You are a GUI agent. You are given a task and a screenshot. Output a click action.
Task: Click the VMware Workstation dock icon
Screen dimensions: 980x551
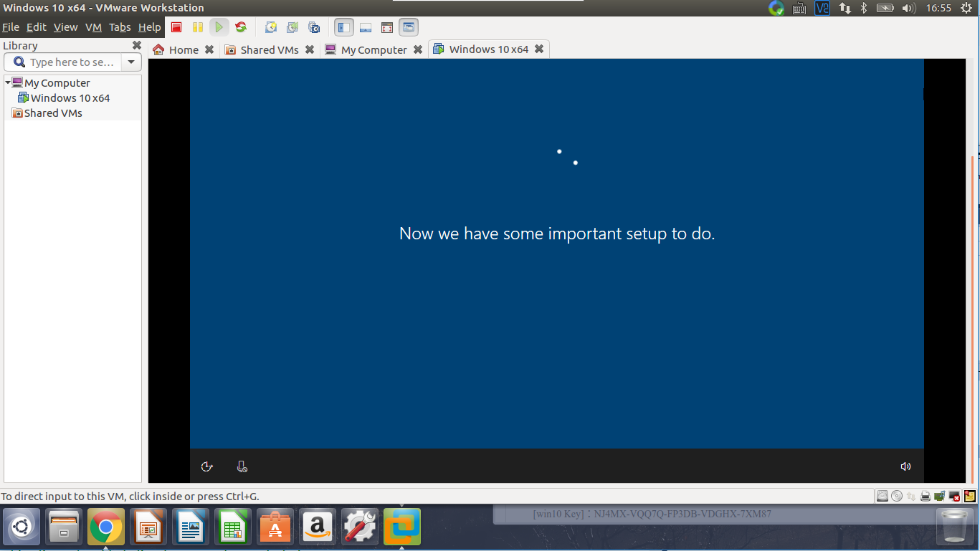(x=402, y=528)
